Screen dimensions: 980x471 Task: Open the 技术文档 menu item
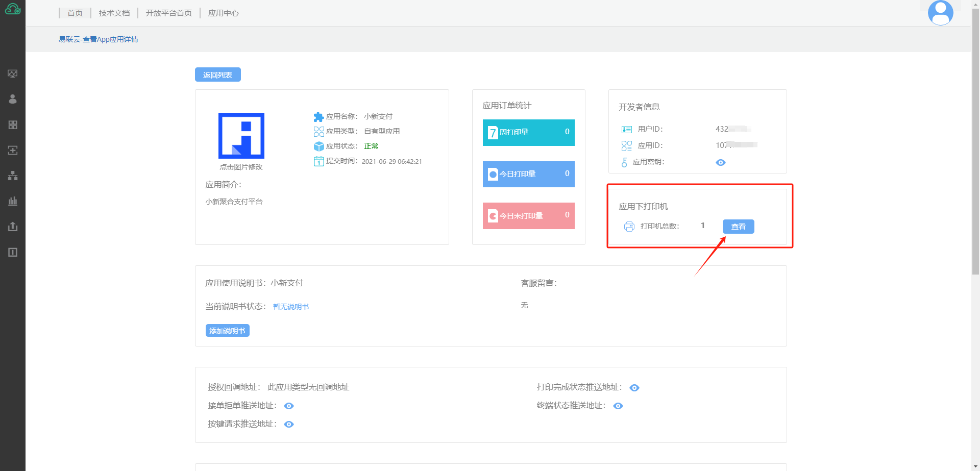114,13
